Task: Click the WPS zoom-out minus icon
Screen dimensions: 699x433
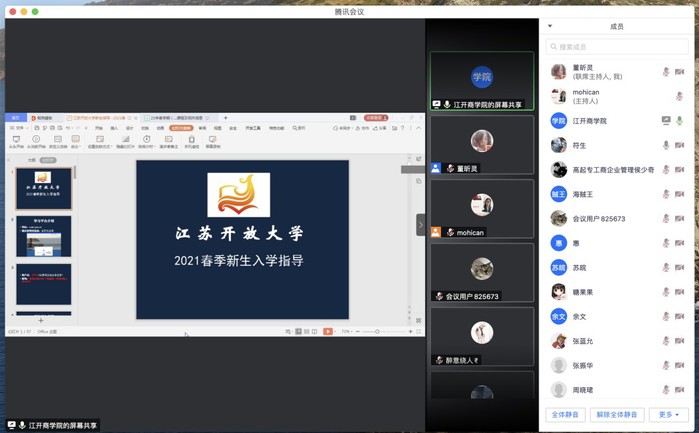Action: coord(358,331)
